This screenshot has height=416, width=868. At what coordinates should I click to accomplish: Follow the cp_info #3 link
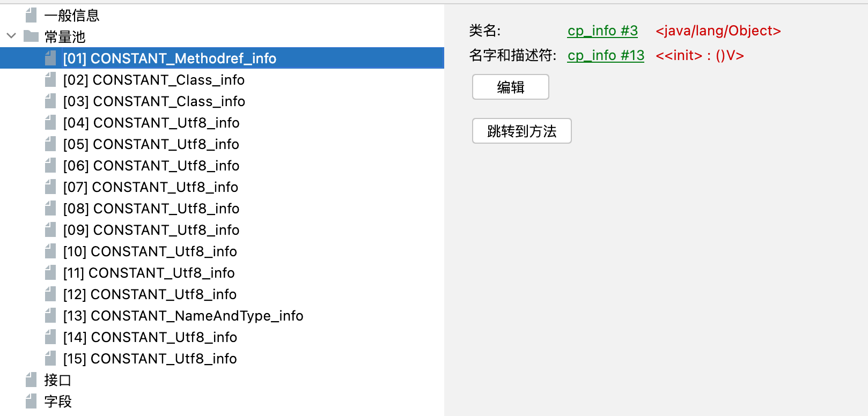[602, 31]
